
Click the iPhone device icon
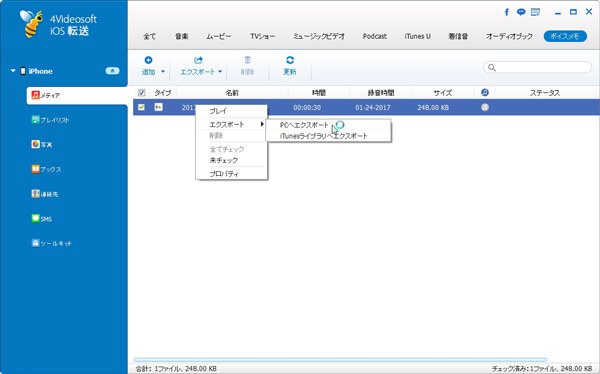(23, 71)
